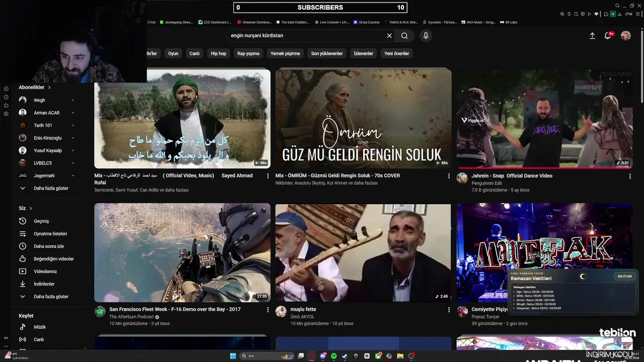
Task: Select the Yeni öneriler filter chip
Action: (x=396, y=53)
